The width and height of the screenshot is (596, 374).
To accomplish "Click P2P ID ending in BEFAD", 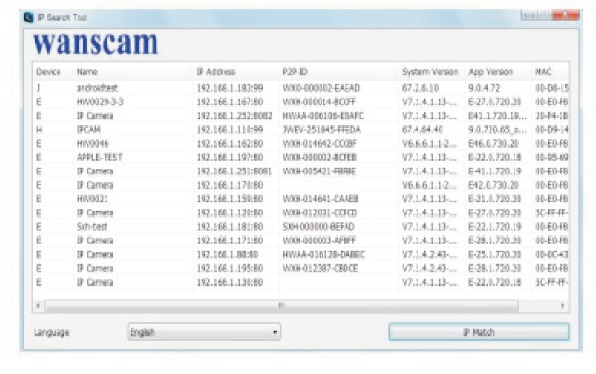I will pos(319,227).
